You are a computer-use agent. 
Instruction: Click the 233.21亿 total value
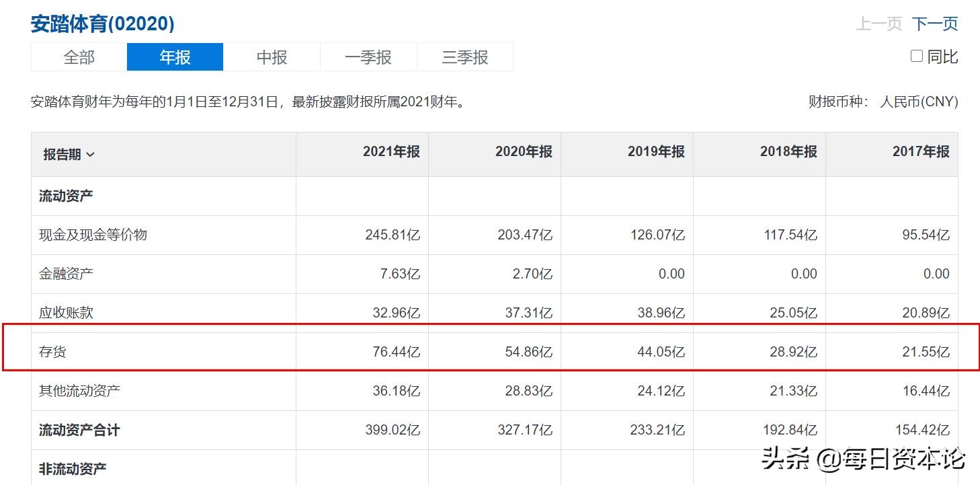[x=657, y=430]
